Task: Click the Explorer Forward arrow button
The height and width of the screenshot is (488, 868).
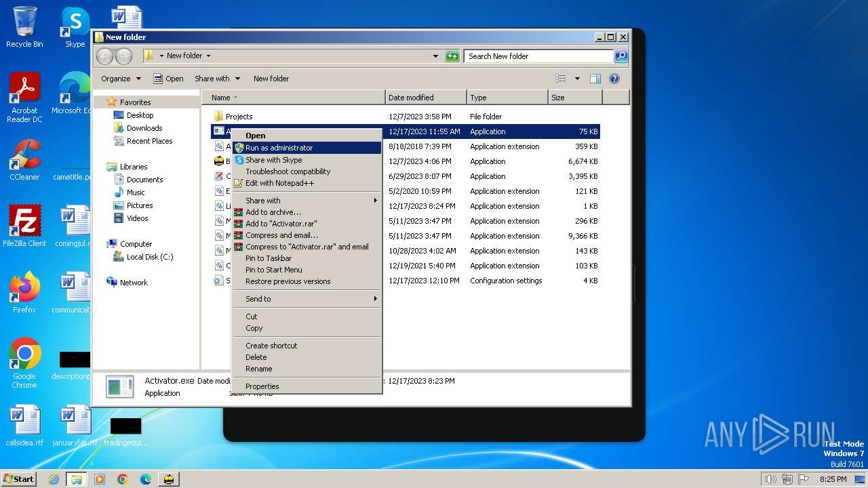Action: point(123,56)
